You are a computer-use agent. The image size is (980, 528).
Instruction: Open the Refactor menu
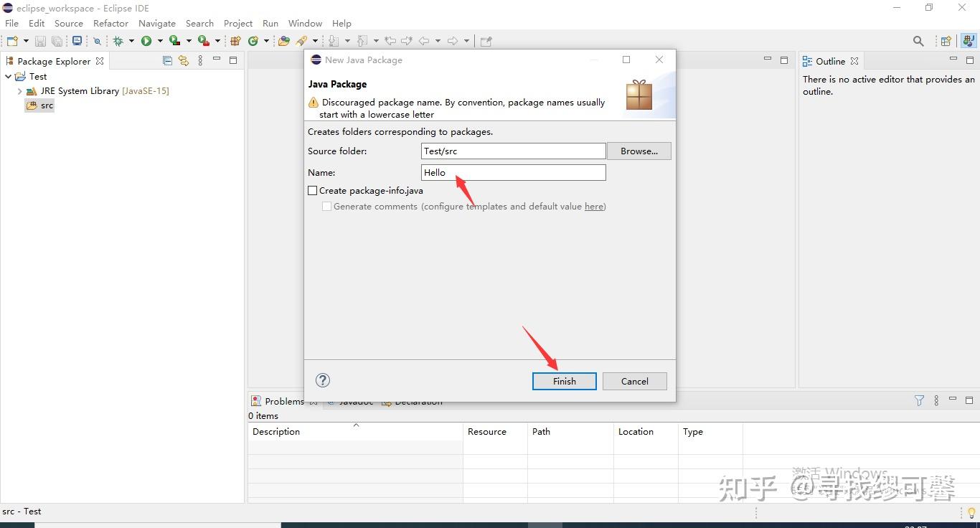tap(110, 23)
